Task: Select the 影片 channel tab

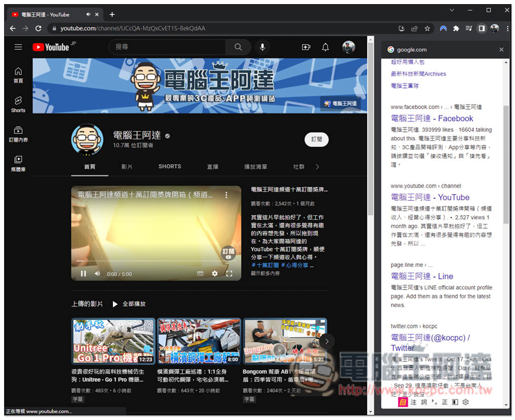Action: 127,167
